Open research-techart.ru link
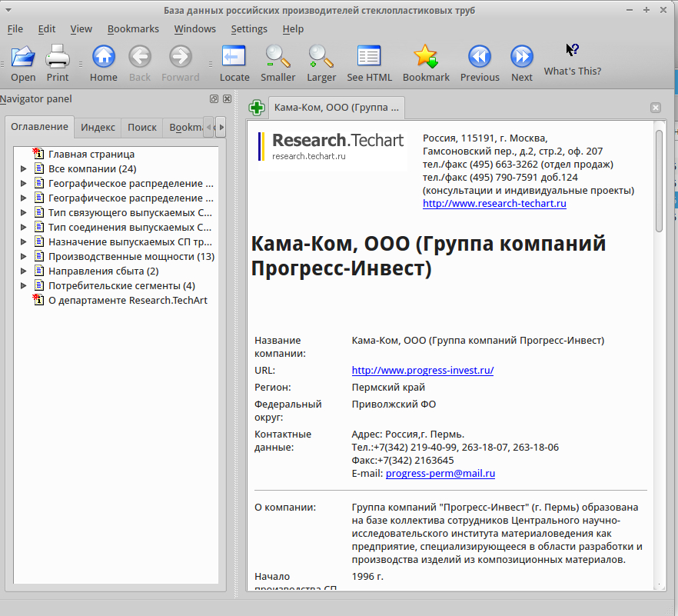This screenshot has width=678, height=616. [x=494, y=203]
